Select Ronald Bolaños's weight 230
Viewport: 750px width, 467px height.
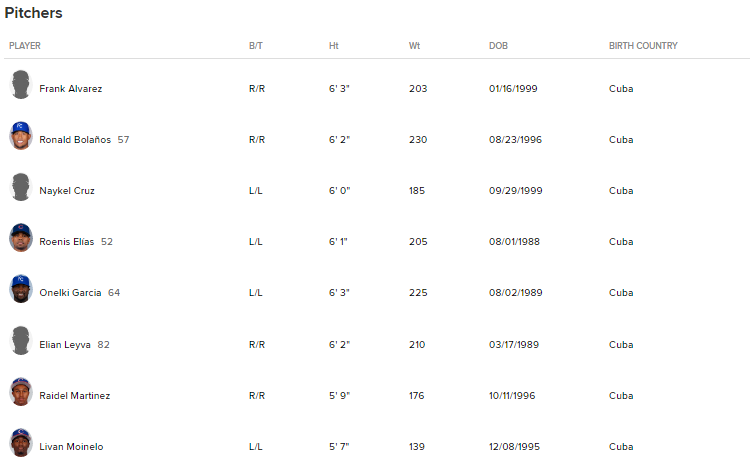pos(418,140)
